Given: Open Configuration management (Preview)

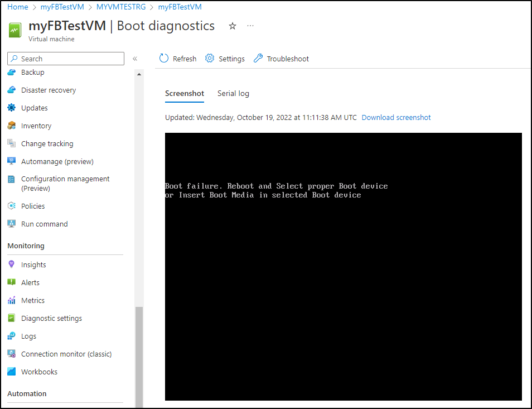Looking at the screenshot, I should (65, 184).
